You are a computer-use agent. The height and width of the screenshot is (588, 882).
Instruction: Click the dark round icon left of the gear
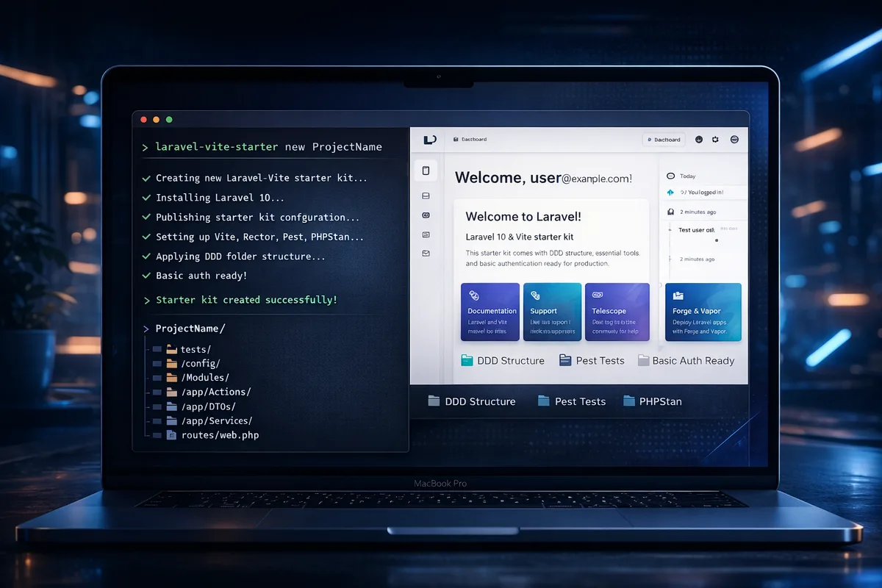(x=699, y=139)
